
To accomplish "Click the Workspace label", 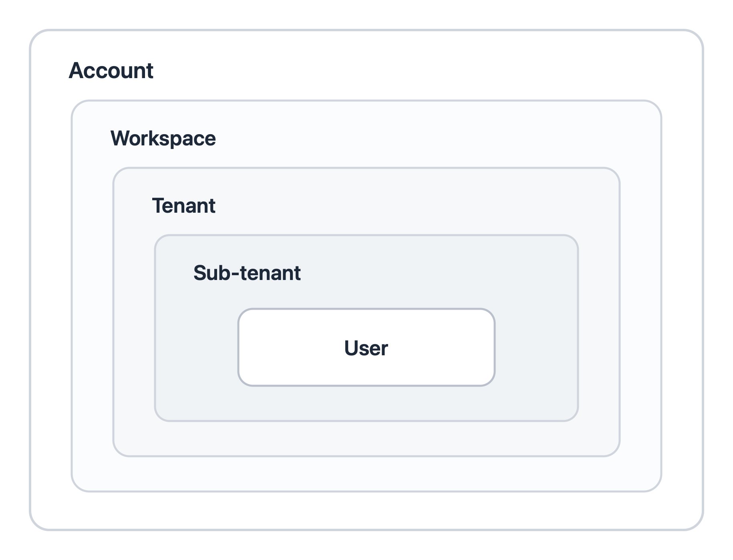I will pyautogui.click(x=163, y=139).
